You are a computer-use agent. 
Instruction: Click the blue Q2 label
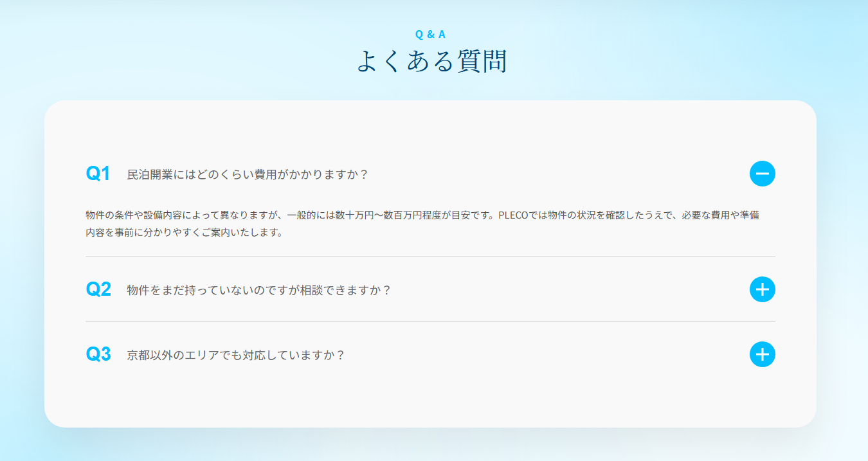98,289
